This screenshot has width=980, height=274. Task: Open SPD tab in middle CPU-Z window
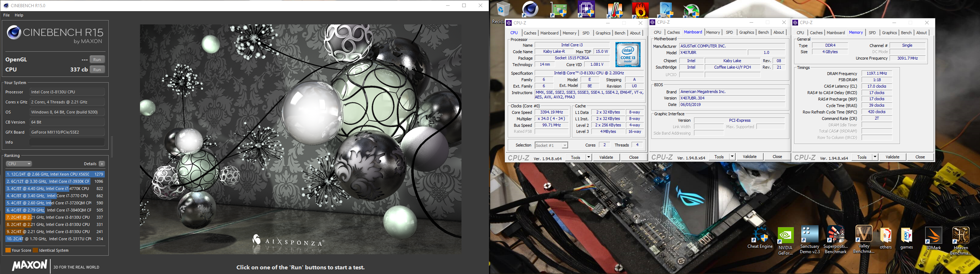(729, 32)
